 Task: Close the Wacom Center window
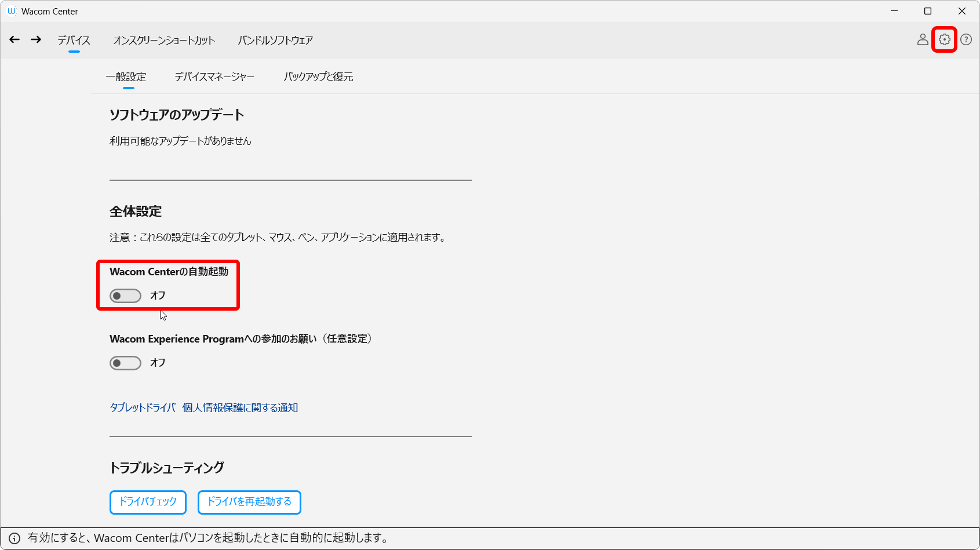pos(962,11)
